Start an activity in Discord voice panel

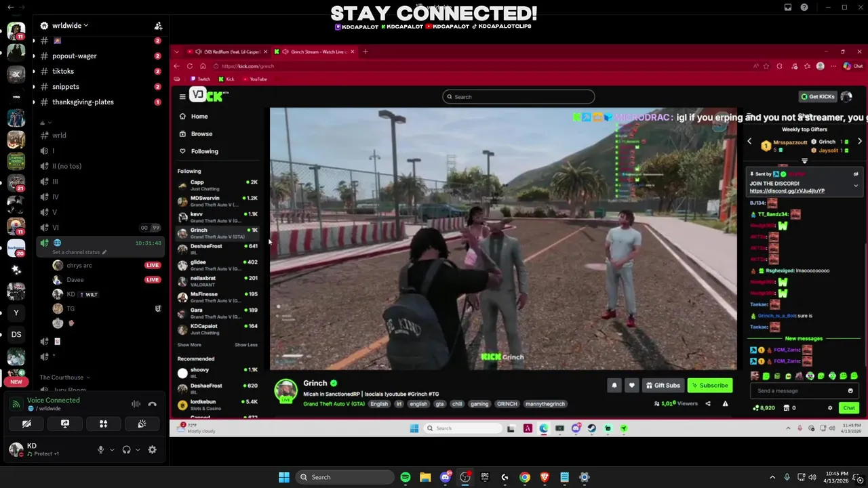click(104, 424)
